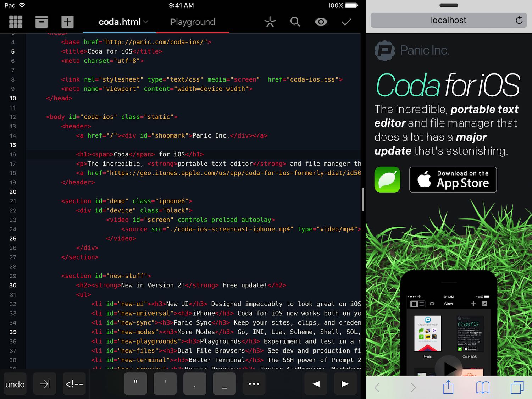The width and height of the screenshot is (532, 399).
Task: Open bookmarks in the preview browser
Action: click(483, 387)
